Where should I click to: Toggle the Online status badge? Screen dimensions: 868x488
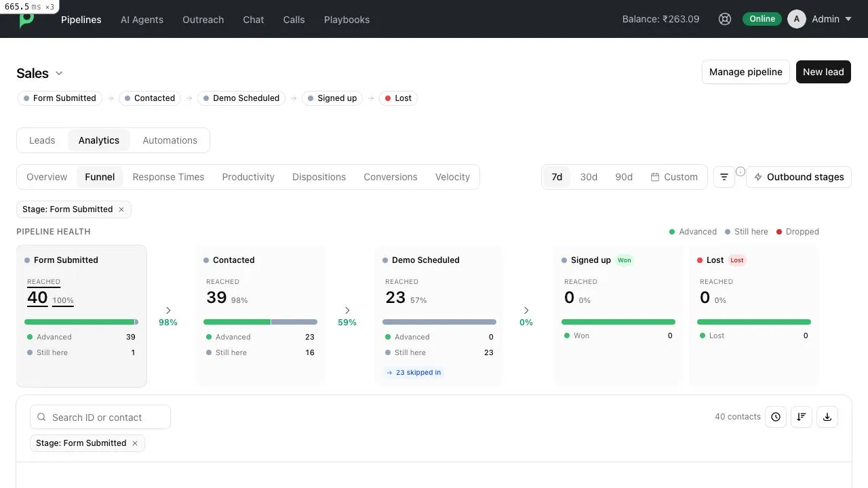(x=762, y=19)
